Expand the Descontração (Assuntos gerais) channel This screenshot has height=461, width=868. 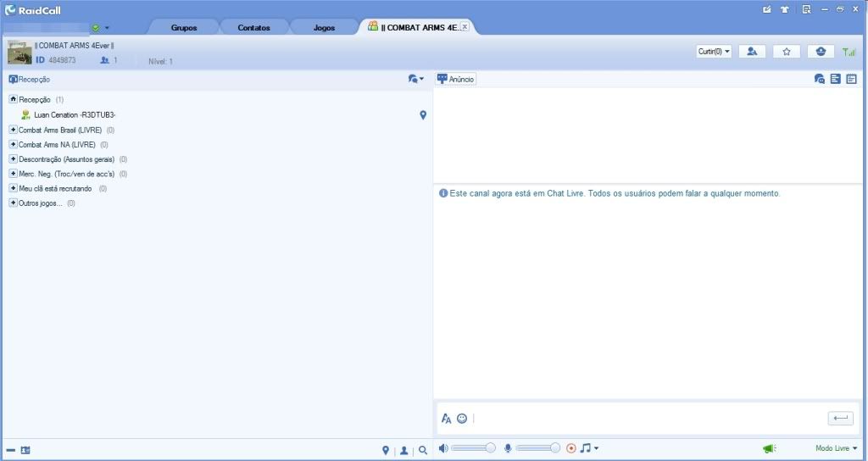coord(13,158)
